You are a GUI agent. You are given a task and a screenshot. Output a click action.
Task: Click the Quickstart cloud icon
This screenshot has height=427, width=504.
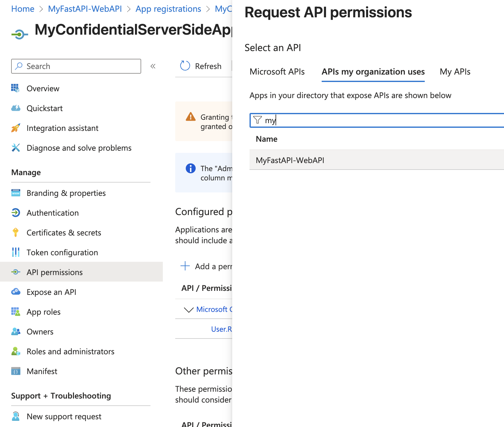point(15,108)
